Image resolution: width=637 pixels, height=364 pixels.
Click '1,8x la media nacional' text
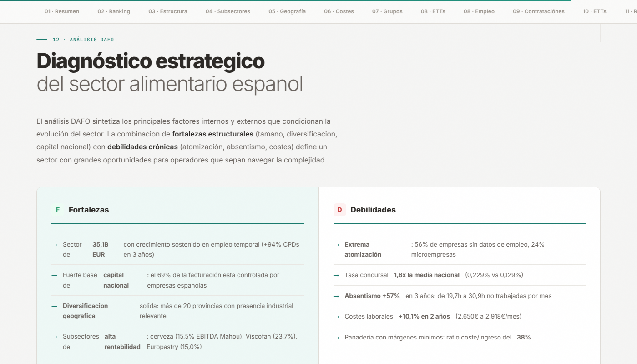click(427, 275)
